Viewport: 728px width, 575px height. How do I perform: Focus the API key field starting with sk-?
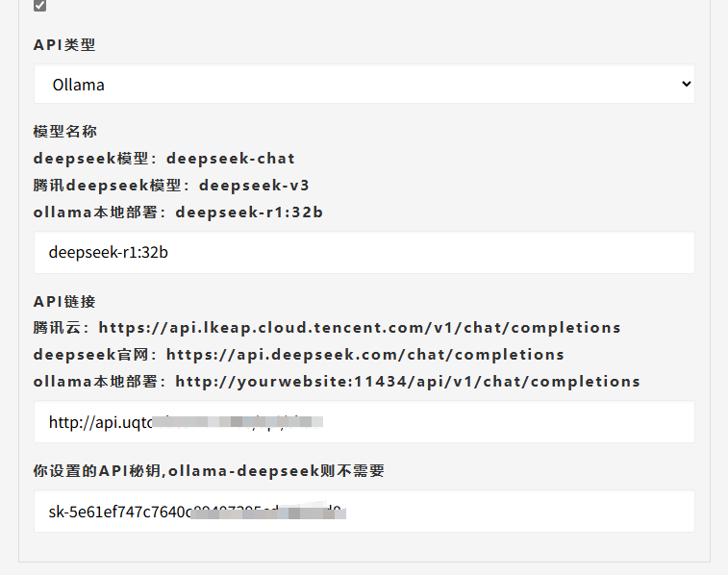coord(364,512)
